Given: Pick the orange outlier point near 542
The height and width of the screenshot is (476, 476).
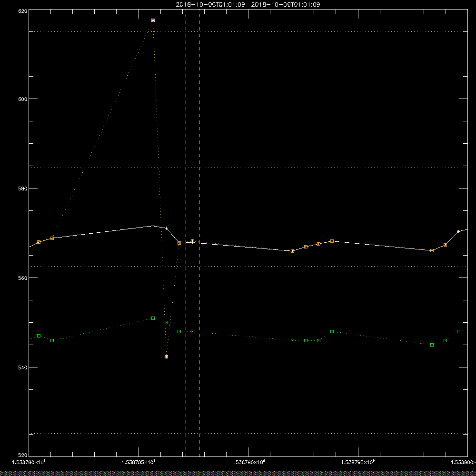Looking at the screenshot, I should (x=166, y=357).
